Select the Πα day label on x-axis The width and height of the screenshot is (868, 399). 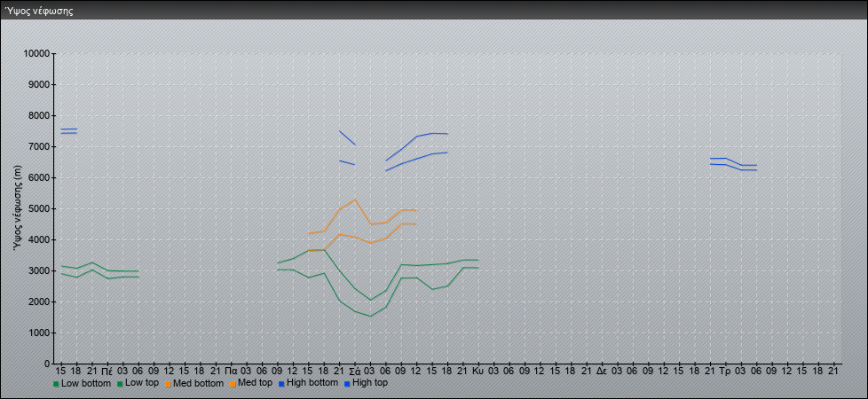pyautogui.click(x=232, y=370)
